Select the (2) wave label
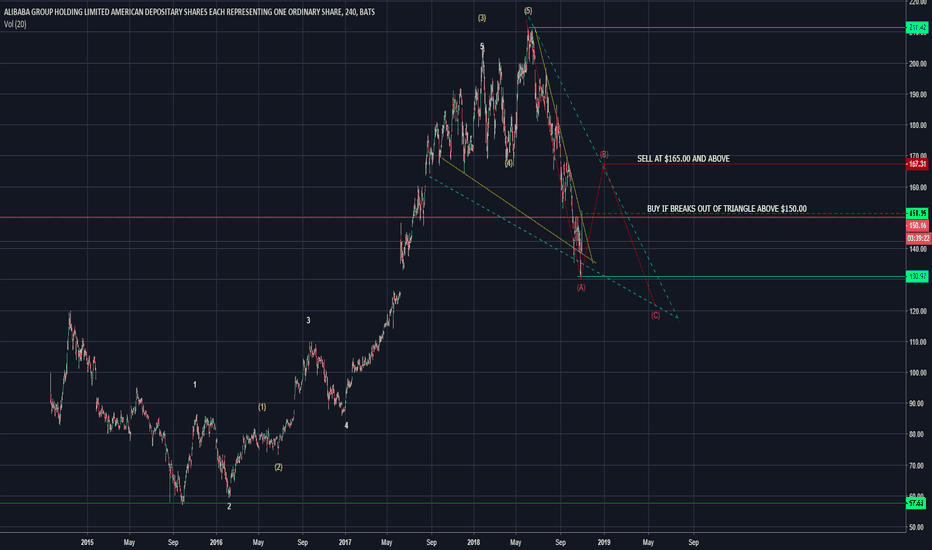The image size is (932, 550). [278, 467]
